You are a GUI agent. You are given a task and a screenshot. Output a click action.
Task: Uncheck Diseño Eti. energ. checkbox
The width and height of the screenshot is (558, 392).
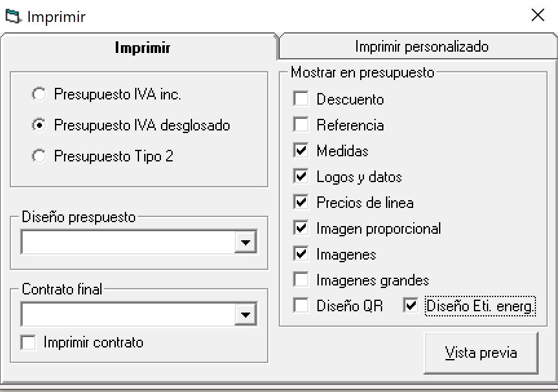411,305
